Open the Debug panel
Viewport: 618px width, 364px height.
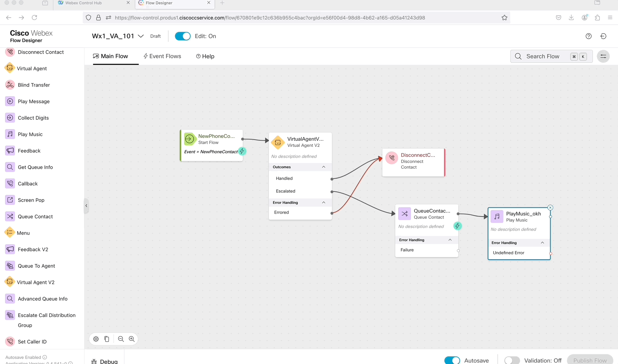[105, 361]
